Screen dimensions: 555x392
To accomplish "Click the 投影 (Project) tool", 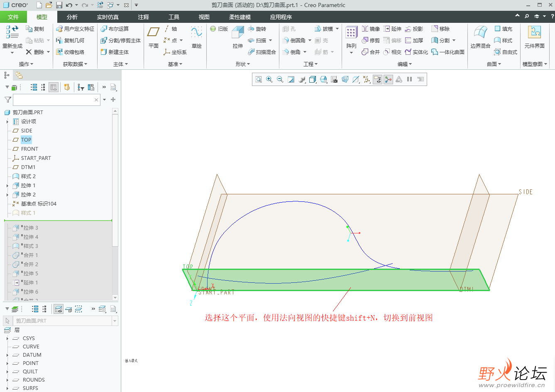I will (x=414, y=29).
